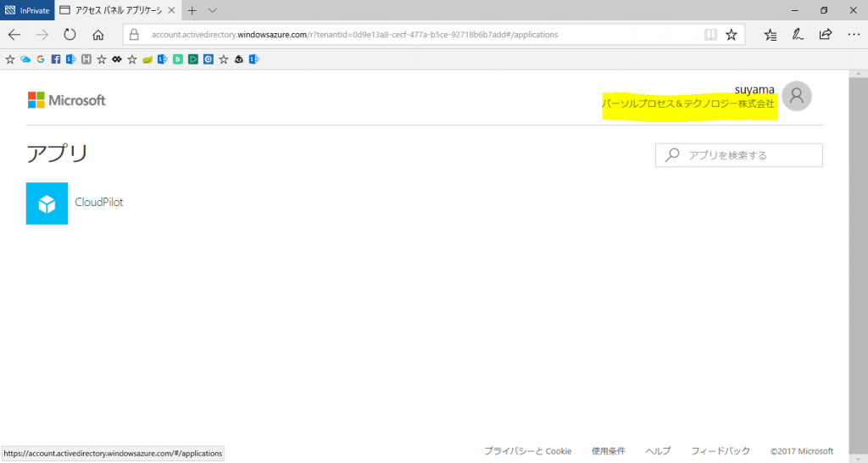Click the アプリ page heading

click(58, 153)
